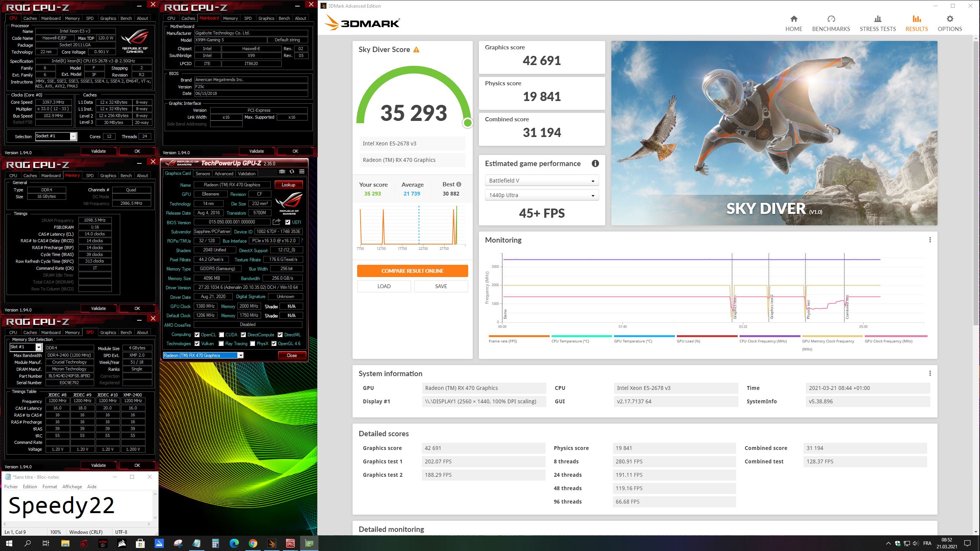Show info about the Best score

point(459,184)
